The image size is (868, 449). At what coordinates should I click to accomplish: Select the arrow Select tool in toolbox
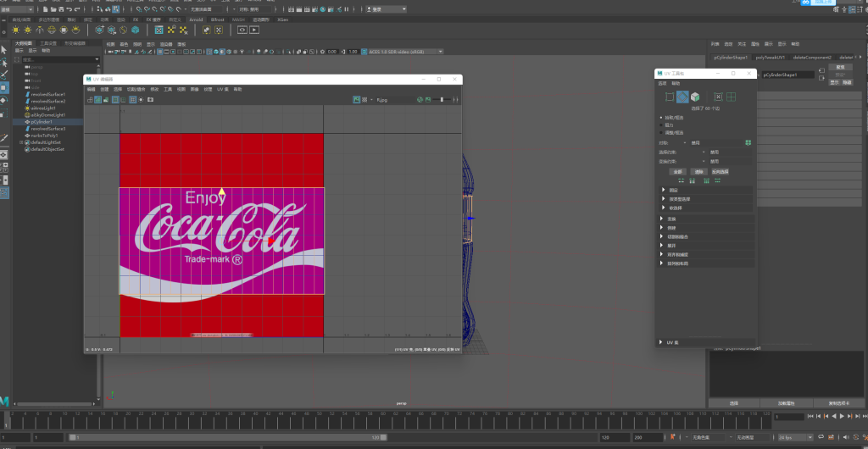click(4, 50)
